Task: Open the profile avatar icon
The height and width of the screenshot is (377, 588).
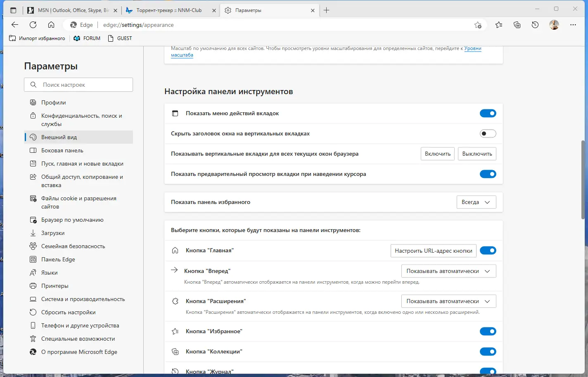Action: point(554,25)
